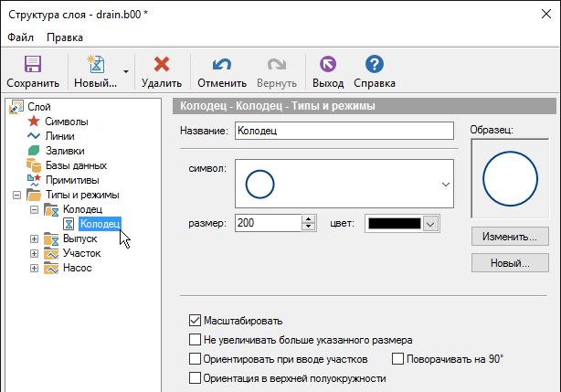
Task: Open the Файл menu
Action: point(21,37)
